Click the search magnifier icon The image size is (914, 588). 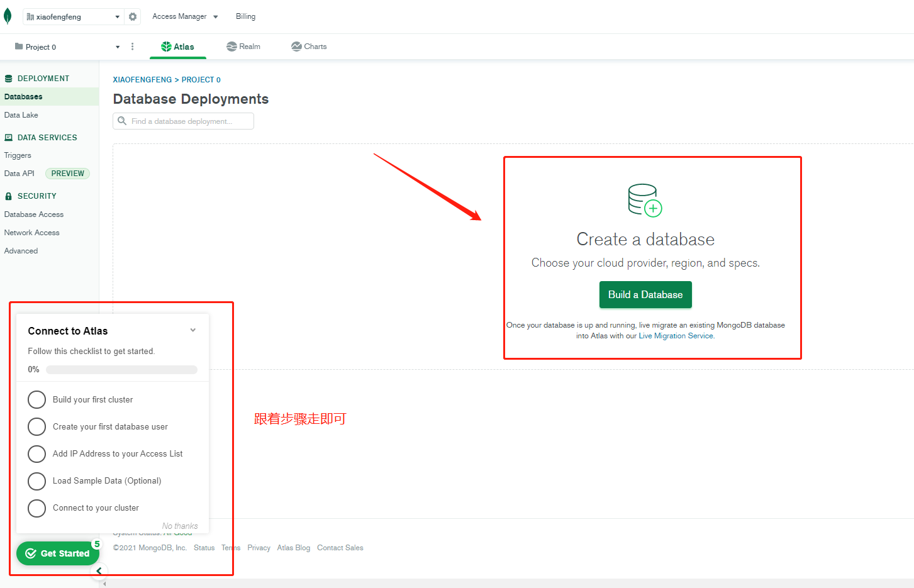coord(122,121)
